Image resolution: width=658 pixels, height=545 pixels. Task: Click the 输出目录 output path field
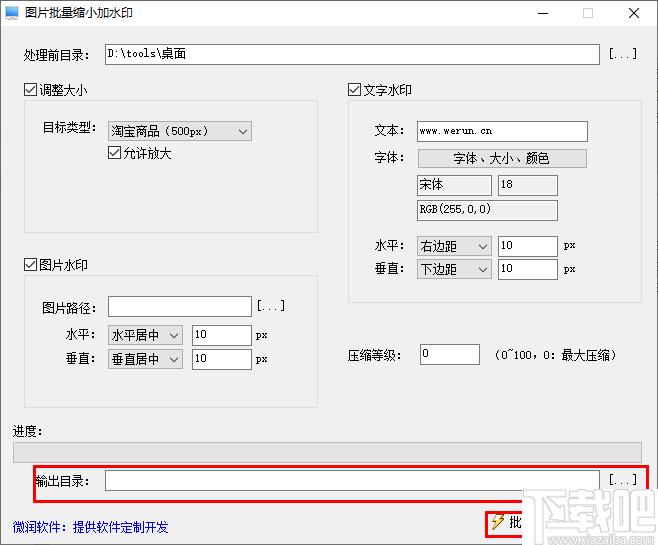352,480
